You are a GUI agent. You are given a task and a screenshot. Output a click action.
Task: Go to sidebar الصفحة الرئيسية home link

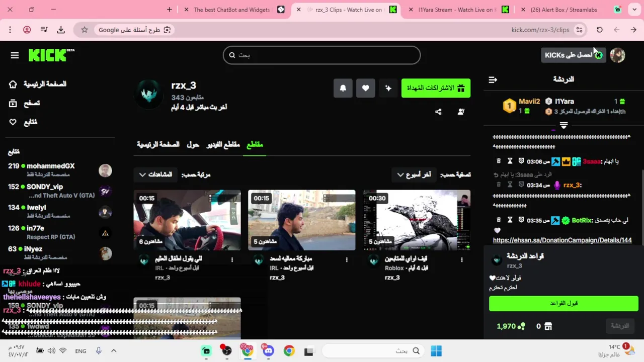click(38, 84)
